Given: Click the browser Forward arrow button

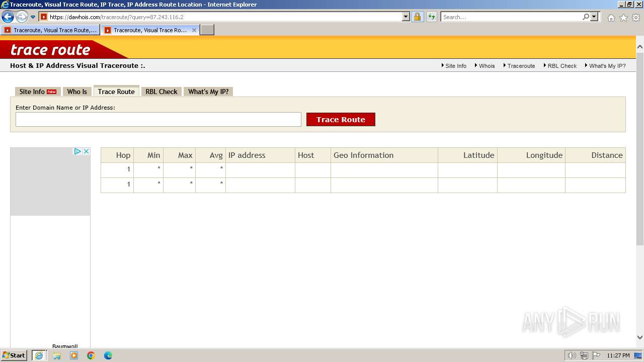Looking at the screenshot, I should (x=22, y=17).
